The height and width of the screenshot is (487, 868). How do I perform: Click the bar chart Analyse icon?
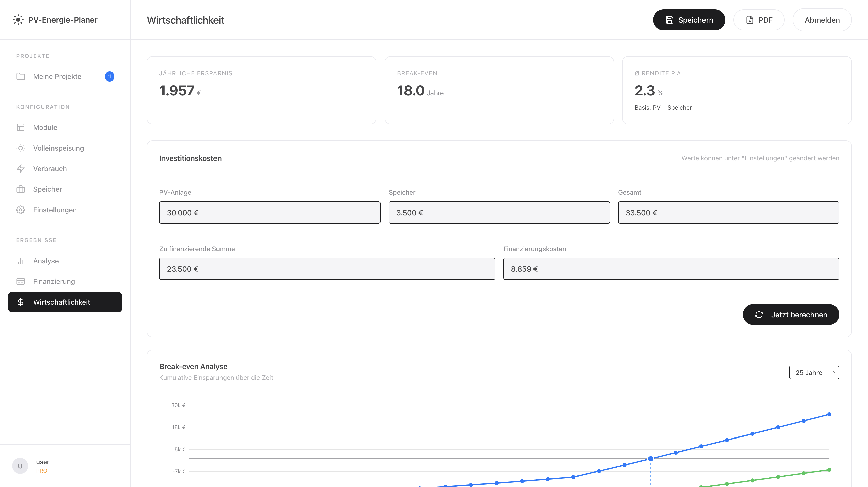[x=21, y=261]
